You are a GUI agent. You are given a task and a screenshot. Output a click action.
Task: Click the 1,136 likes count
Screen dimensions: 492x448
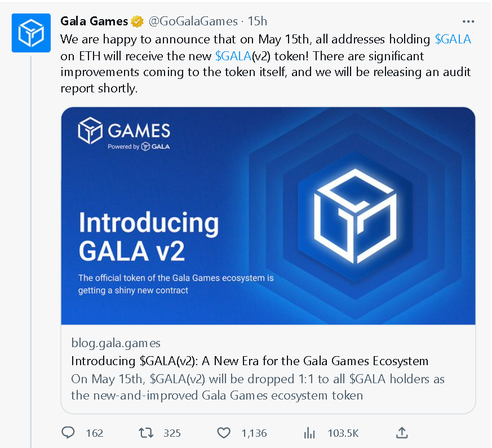pyautogui.click(x=254, y=433)
